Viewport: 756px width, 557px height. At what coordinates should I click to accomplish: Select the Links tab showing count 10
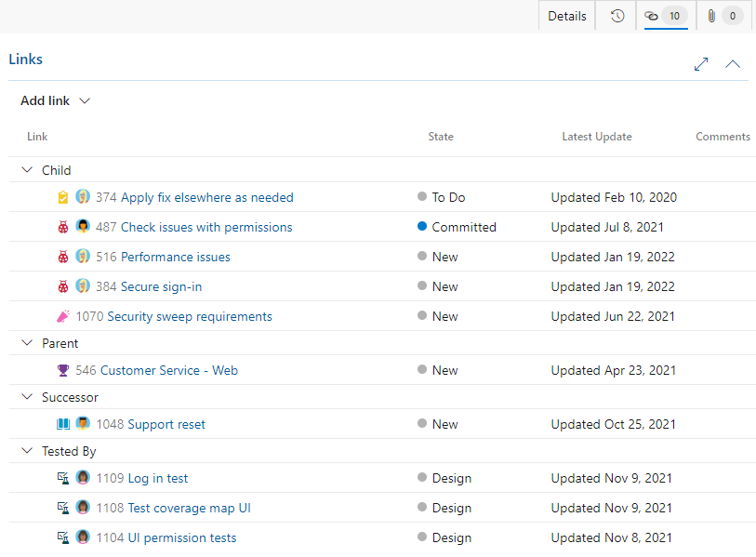663,15
